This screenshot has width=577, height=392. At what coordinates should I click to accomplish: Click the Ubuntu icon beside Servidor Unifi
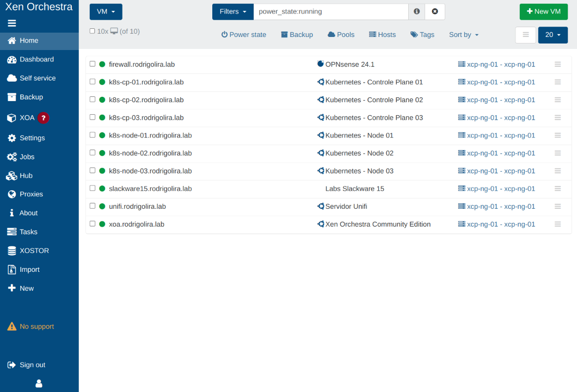click(321, 206)
